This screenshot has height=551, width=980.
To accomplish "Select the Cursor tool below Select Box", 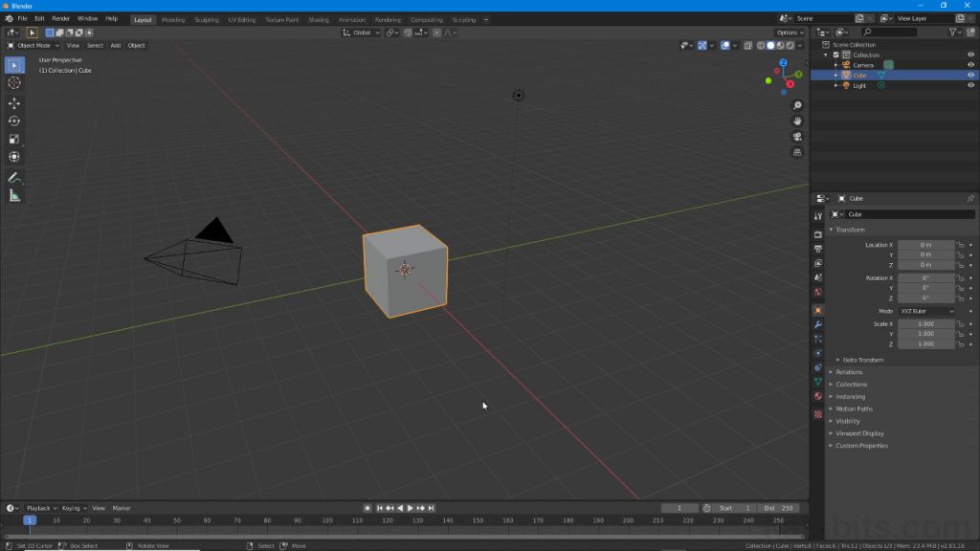I will (x=13, y=82).
